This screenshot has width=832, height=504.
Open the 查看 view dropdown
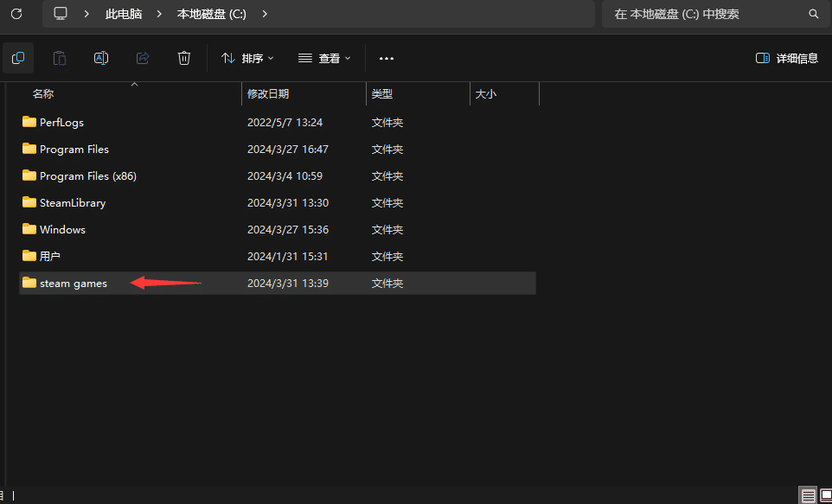(x=324, y=58)
